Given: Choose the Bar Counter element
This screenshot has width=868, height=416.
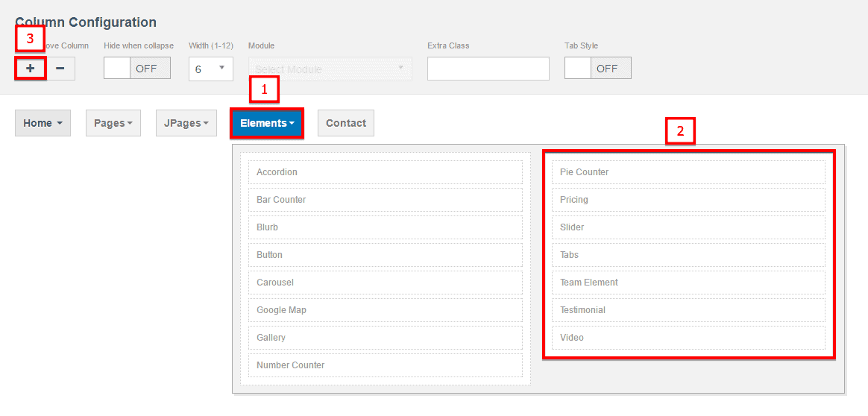Looking at the screenshot, I should pos(386,200).
